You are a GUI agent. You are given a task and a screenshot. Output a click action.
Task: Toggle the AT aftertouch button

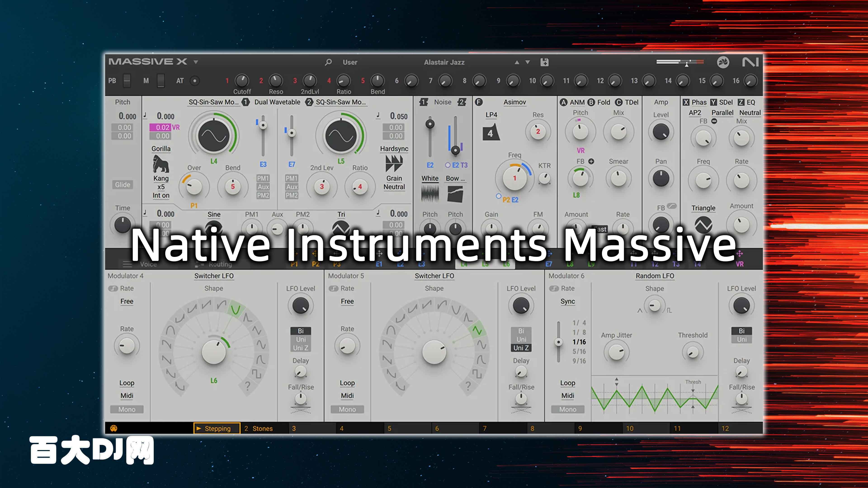194,81
